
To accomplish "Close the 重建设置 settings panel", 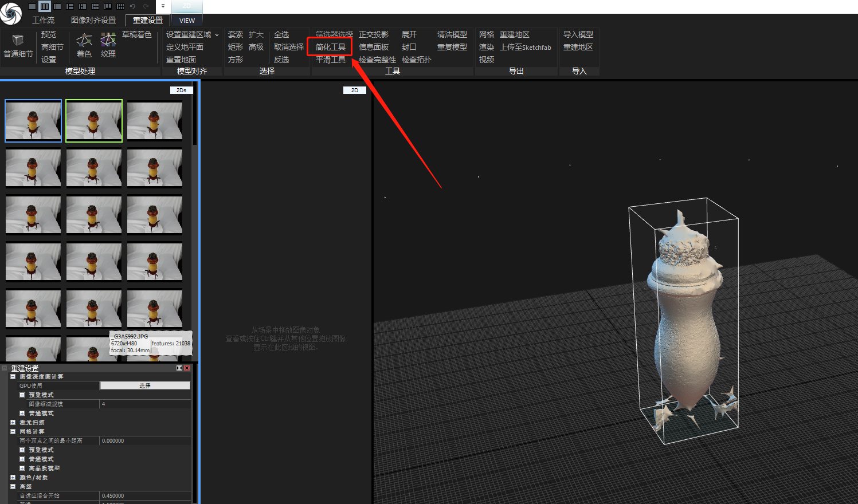I will pos(187,368).
